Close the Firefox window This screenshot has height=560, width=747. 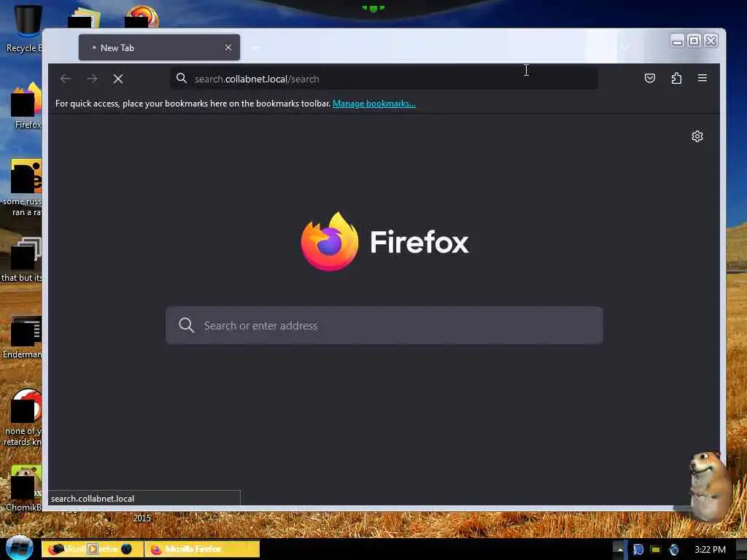[711, 41]
